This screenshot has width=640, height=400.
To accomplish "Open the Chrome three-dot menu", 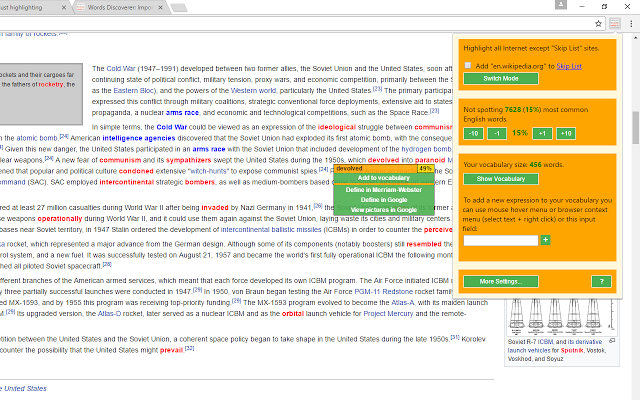I will click(x=631, y=24).
